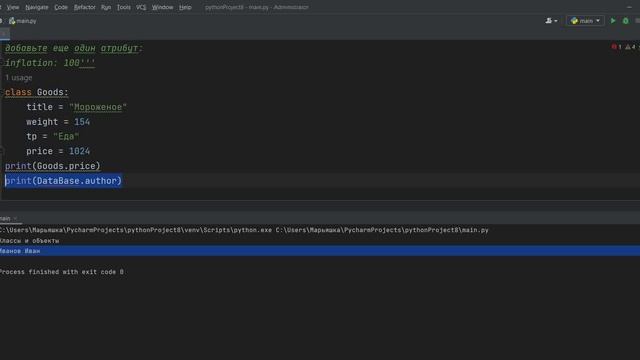Click the '1 usage' hint above class Goods
The image size is (640, 360).
pyautogui.click(x=18, y=78)
